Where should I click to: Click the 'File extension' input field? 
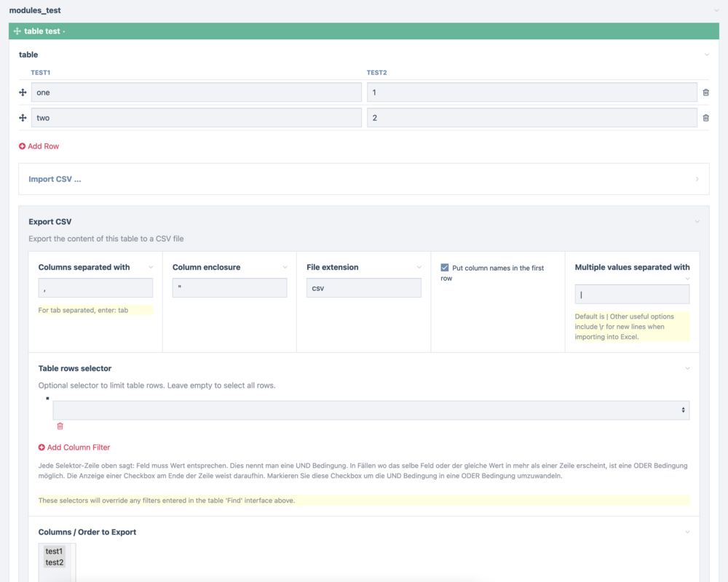point(363,288)
